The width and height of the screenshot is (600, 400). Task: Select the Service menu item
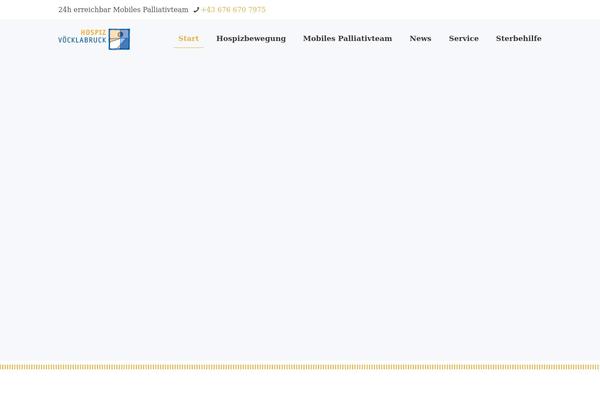tap(463, 39)
